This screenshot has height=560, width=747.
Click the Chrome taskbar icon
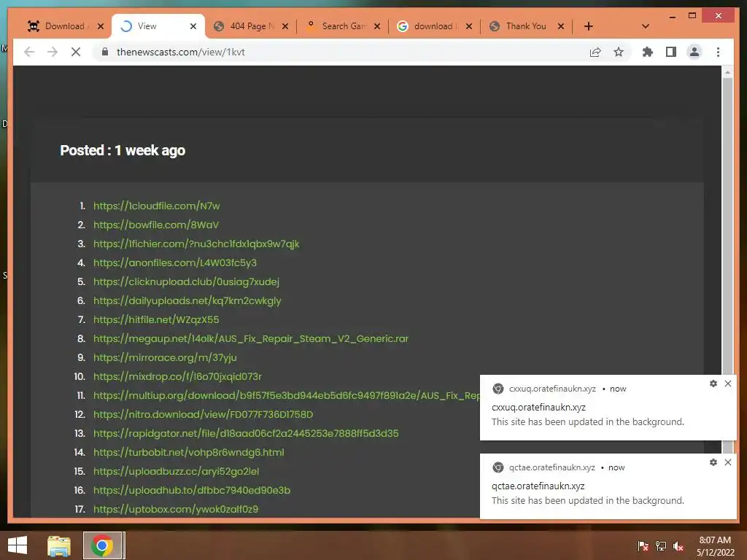pos(102,545)
